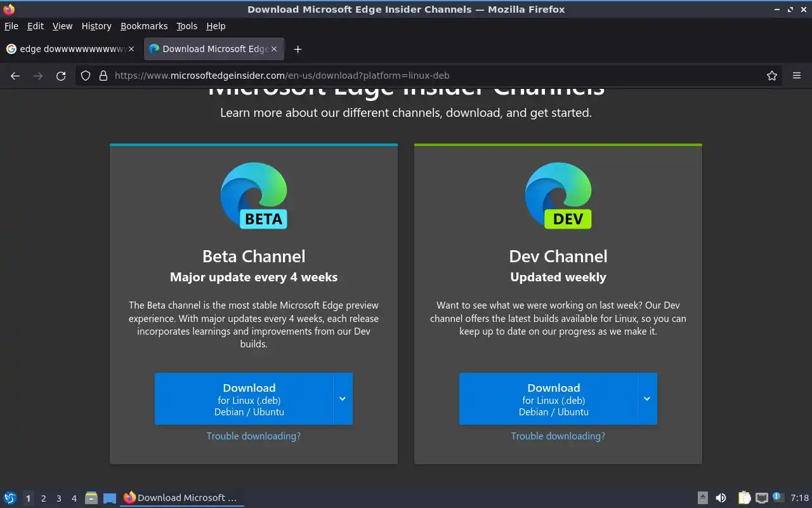Open the History menu

96,26
